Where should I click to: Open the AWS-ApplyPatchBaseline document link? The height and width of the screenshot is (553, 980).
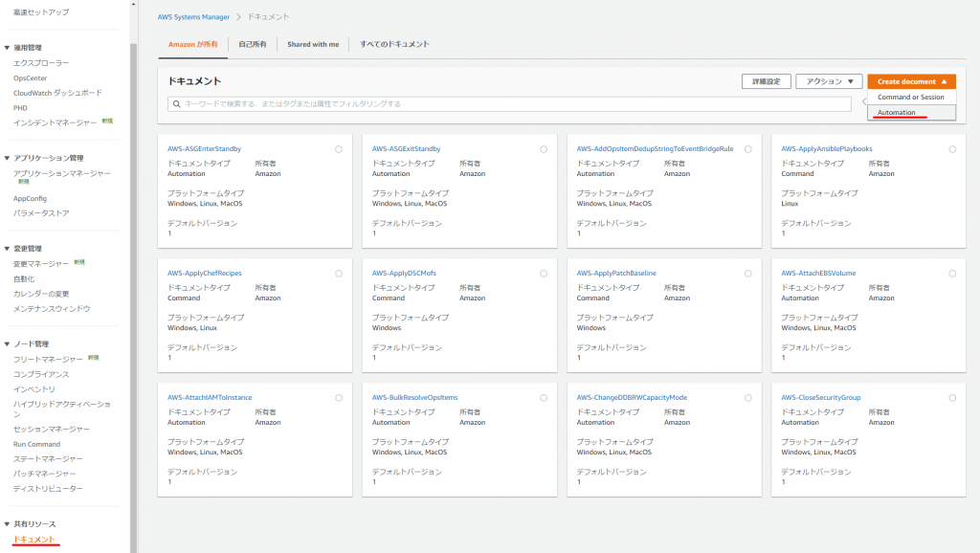(616, 274)
